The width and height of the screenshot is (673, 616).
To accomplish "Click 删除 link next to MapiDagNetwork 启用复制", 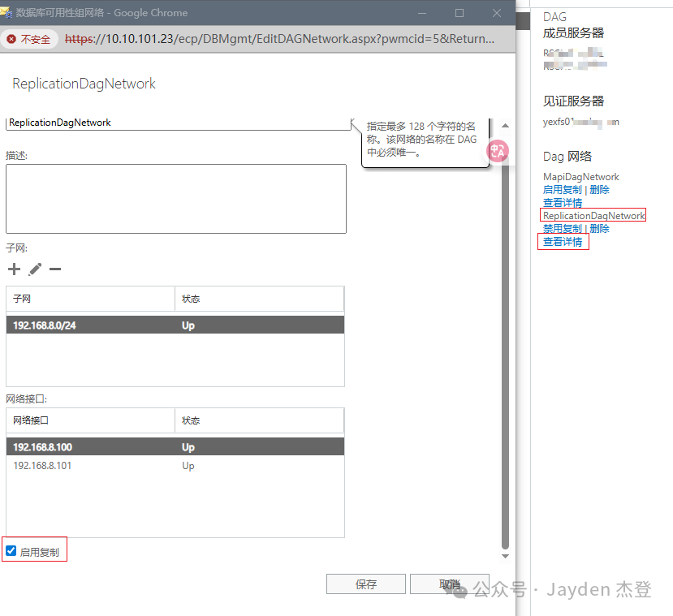I will coord(599,190).
